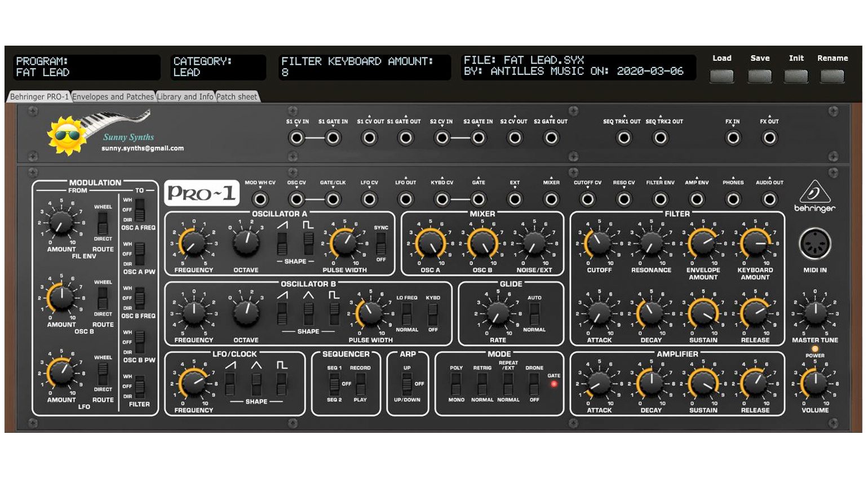Image resolution: width=868 pixels, height=479 pixels.
Task: Click the MIXER patch jack
Action: click(x=551, y=199)
